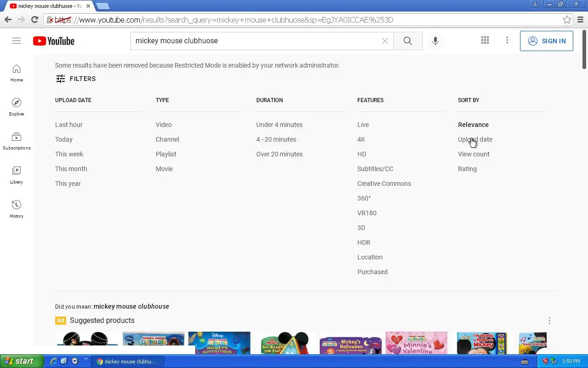This screenshot has width=588, height=368.
Task: Enable the 3D feature filter
Action: 361,228
